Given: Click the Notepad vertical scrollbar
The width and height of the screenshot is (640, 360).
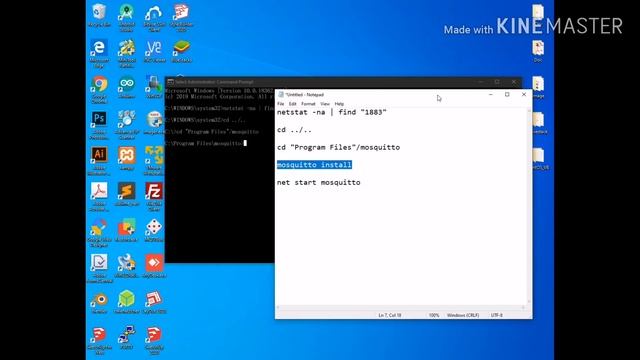Looking at the screenshot, I should point(529,206).
